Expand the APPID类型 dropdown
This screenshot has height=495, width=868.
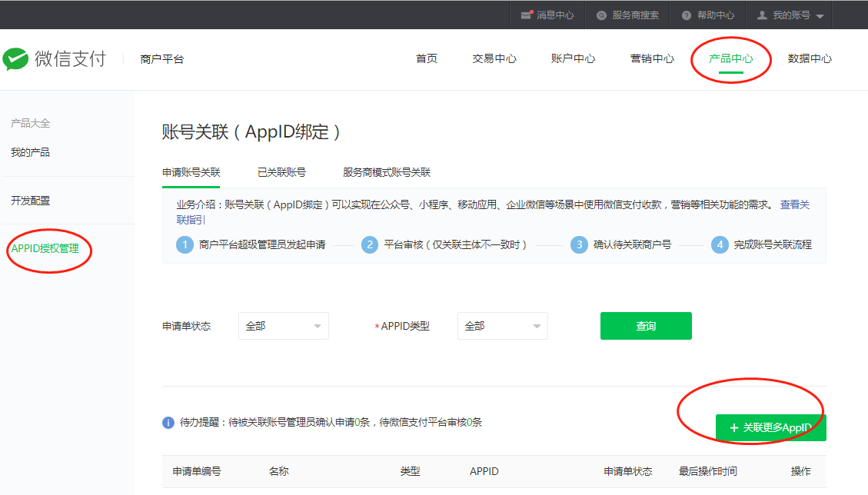[502, 326]
